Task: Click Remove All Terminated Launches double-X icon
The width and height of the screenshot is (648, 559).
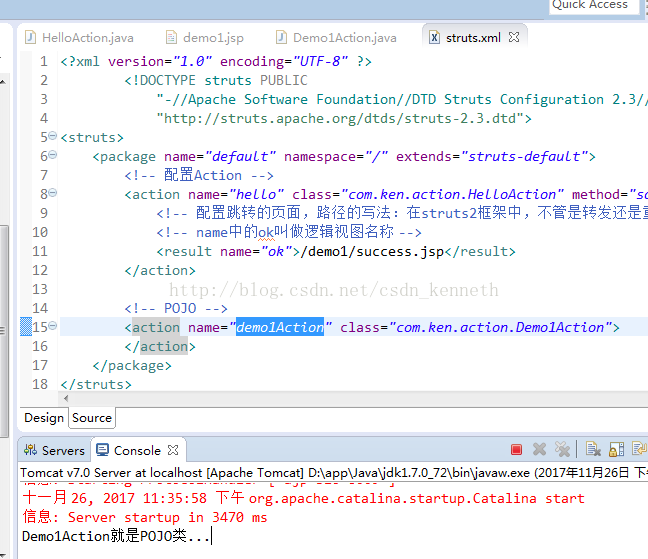Action: [x=562, y=449]
